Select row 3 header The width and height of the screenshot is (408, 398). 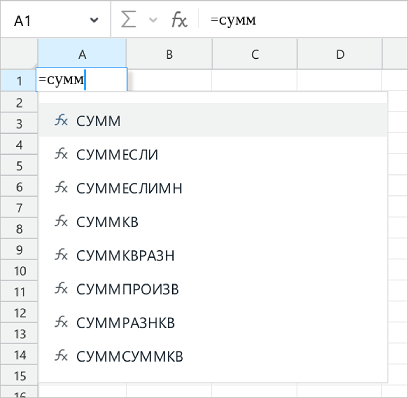click(19, 124)
